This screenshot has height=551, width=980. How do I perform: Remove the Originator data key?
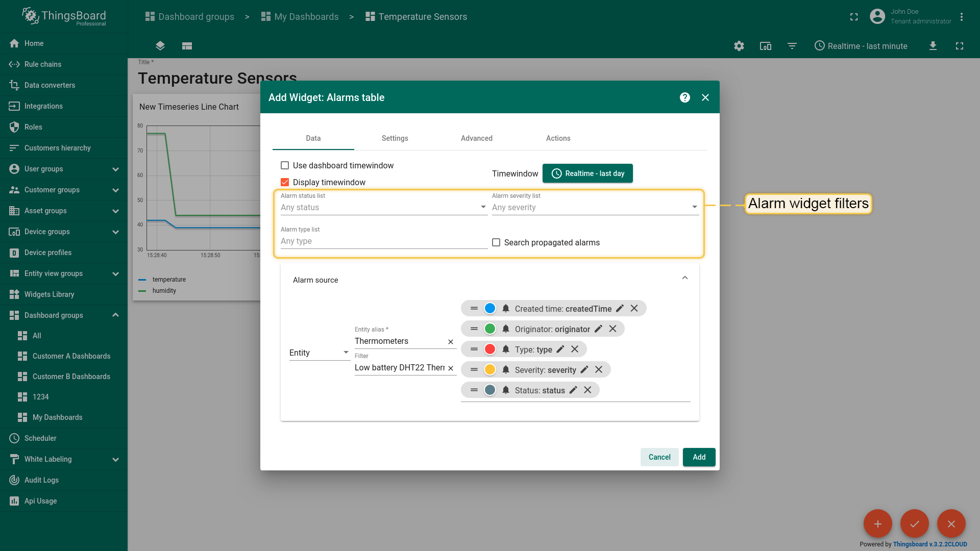click(x=612, y=329)
